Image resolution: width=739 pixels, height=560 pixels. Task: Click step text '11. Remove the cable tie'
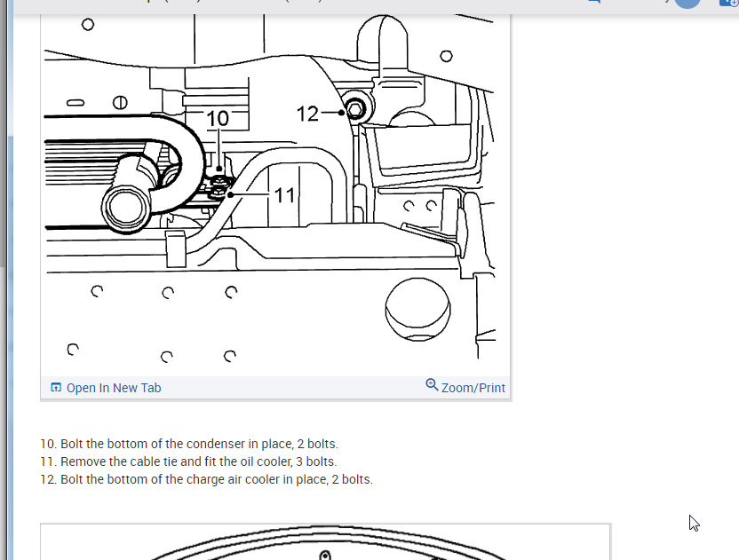pyautogui.click(x=109, y=461)
